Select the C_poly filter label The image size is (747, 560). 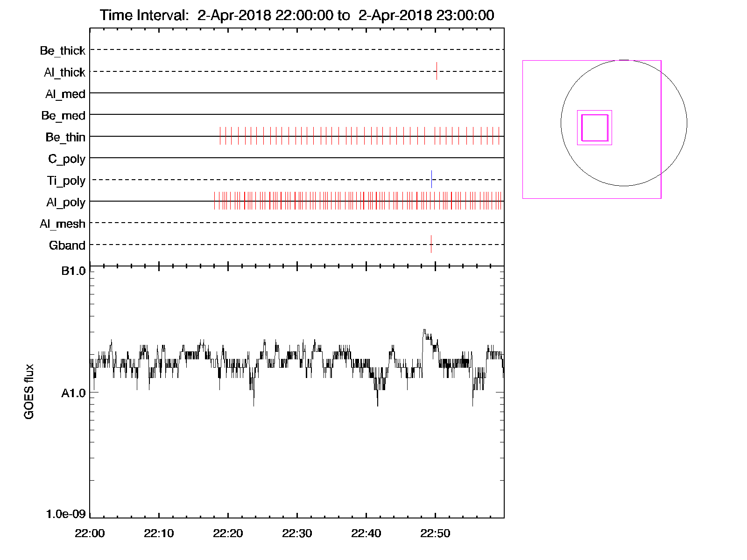[x=67, y=159]
